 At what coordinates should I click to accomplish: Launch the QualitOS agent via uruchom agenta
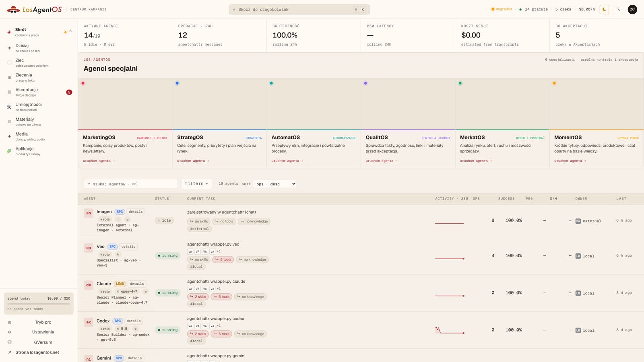pos(382,161)
